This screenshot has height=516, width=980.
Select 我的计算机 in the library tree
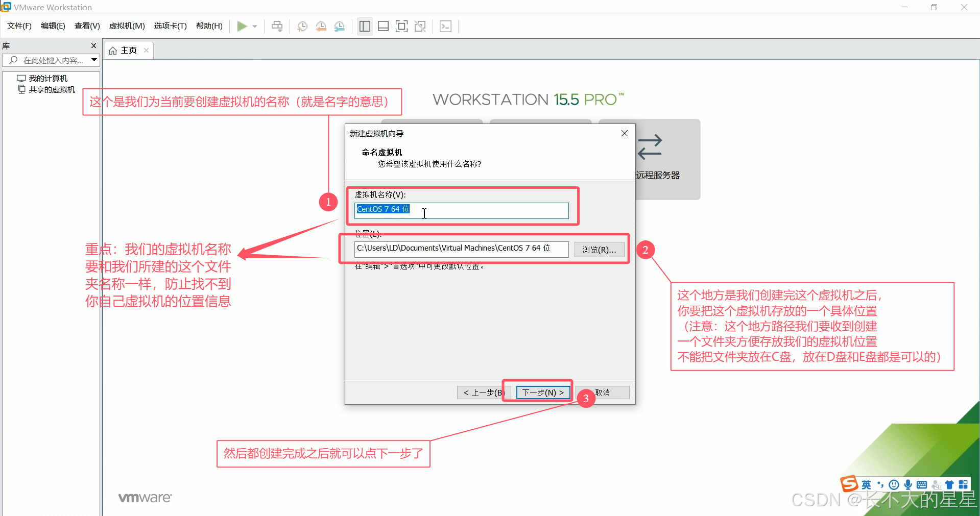48,78
